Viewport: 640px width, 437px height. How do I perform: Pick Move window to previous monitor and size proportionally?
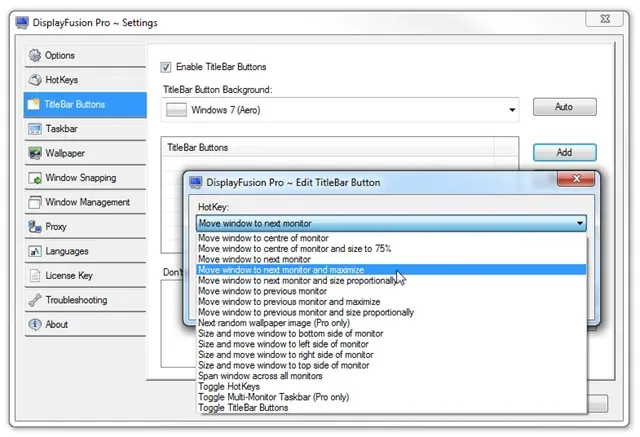tap(391, 312)
